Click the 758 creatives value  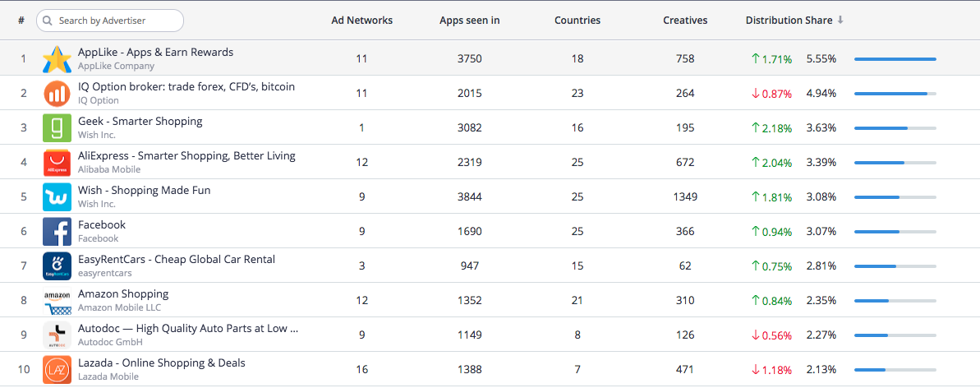(x=685, y=59)
